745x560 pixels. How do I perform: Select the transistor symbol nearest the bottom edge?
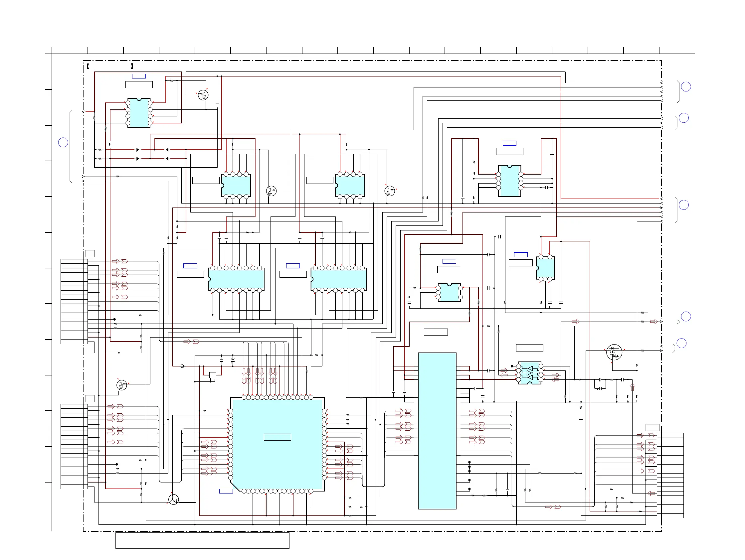point(173,499)
